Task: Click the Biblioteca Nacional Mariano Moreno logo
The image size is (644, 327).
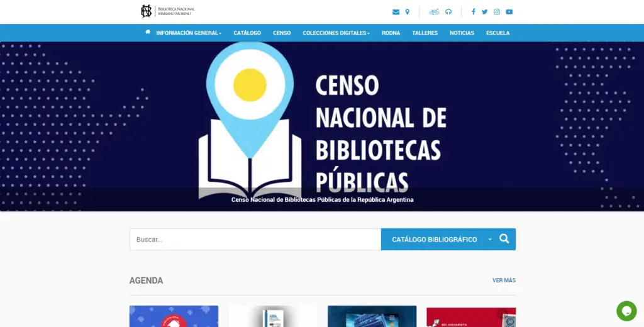Action: [167, 11]
